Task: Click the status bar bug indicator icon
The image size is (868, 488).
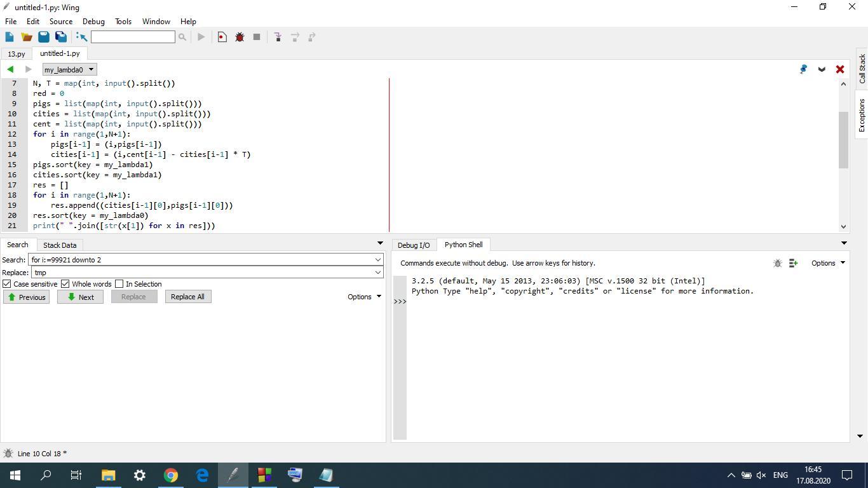Action: click(x=8, y=453)
